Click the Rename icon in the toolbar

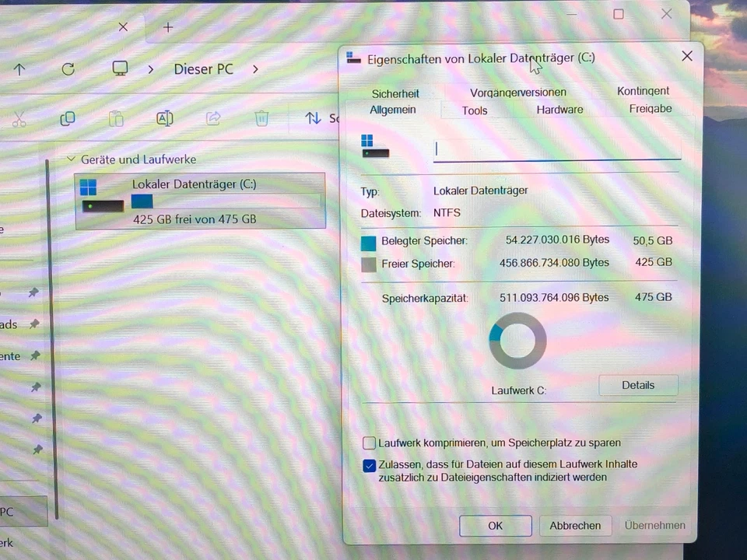[x=164, y=117]
